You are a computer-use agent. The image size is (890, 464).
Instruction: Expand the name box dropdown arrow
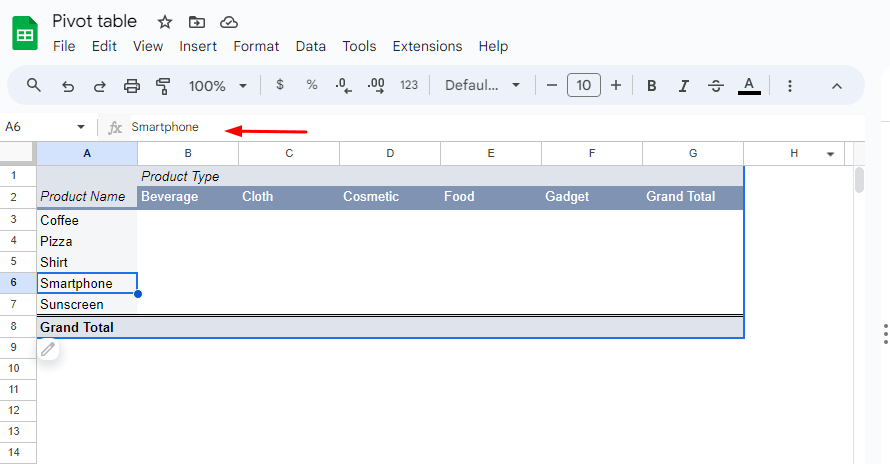click(81, 127)
